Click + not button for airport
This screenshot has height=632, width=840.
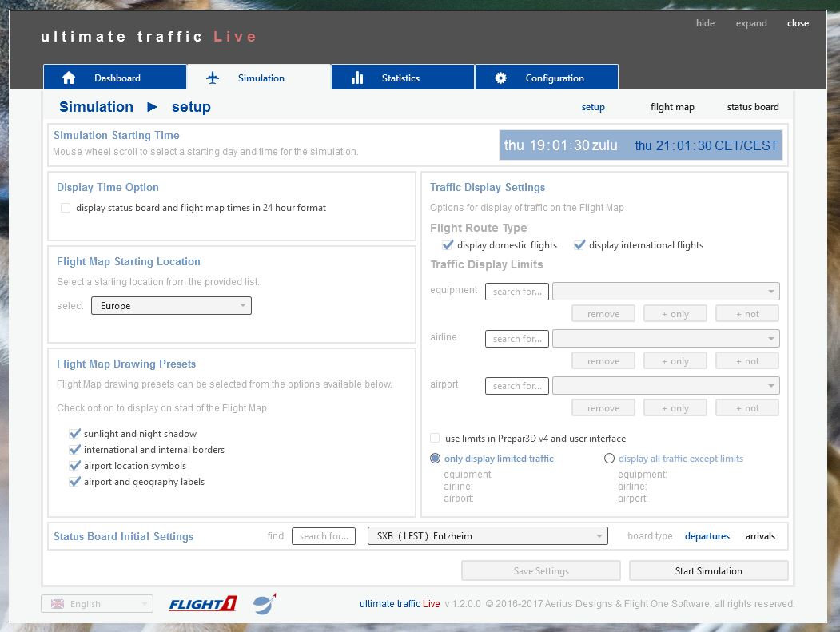point(746,408)
